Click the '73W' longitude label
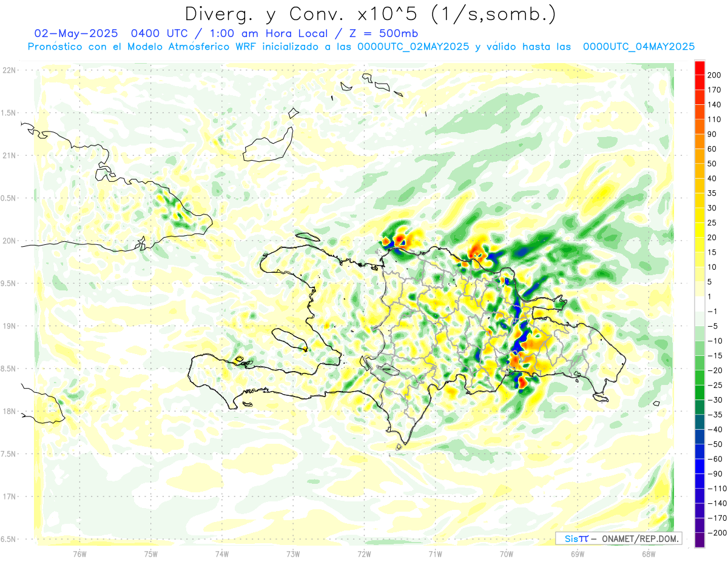728x562 pixels. point(293,554)
